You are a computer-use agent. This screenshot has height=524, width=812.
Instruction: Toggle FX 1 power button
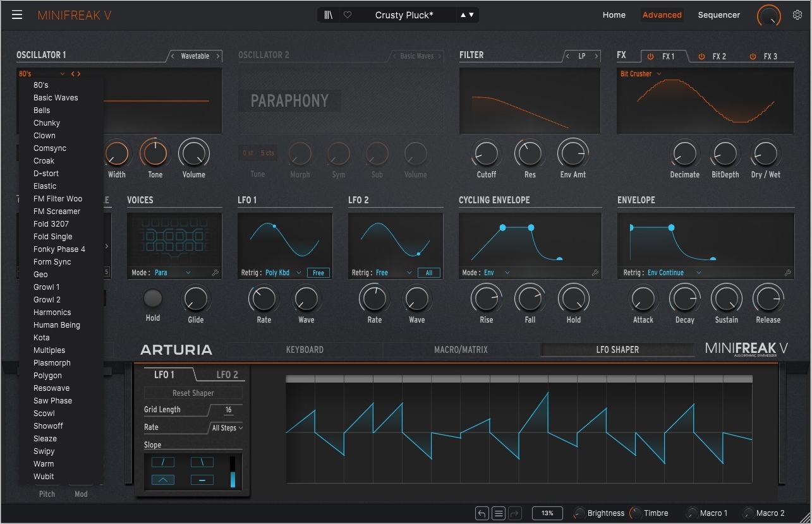[x=650, y=56]
